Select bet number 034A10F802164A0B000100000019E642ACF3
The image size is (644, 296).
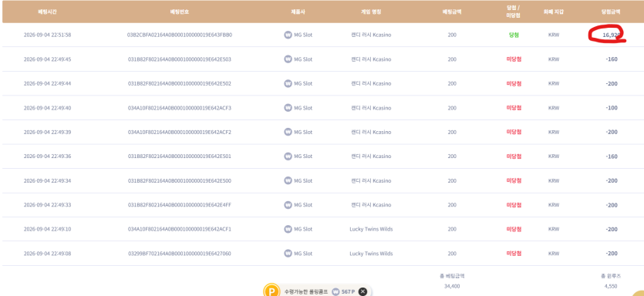click(180, 108)
